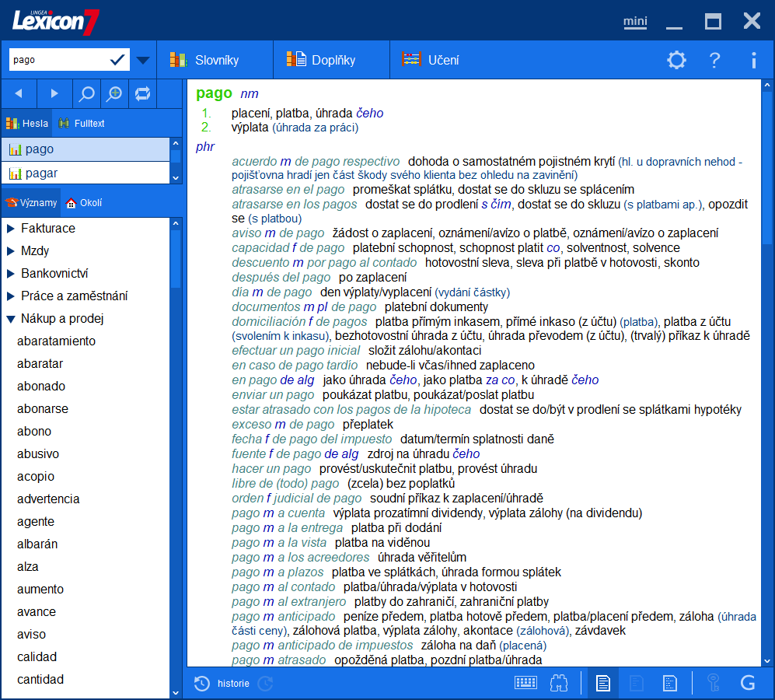The height and width of the screenshot is (700, 775).
Task: Open albarán in the topic list
Action: point(37,544)
